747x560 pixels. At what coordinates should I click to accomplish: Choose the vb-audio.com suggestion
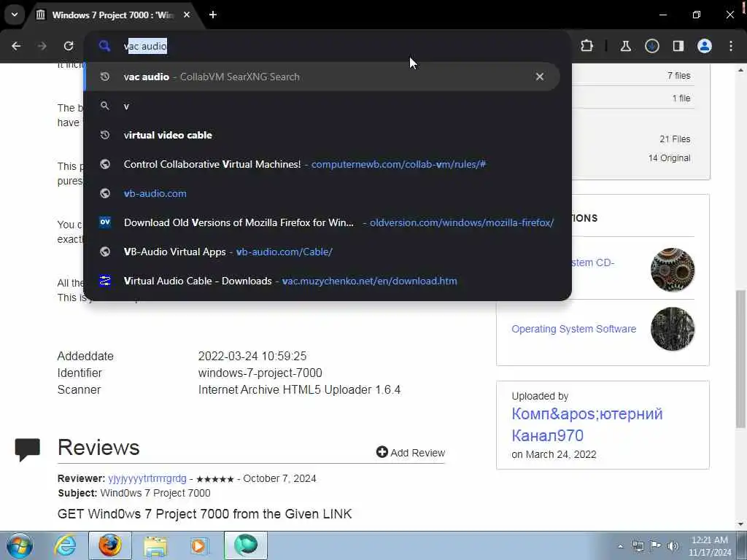click(x=322, y=193)
